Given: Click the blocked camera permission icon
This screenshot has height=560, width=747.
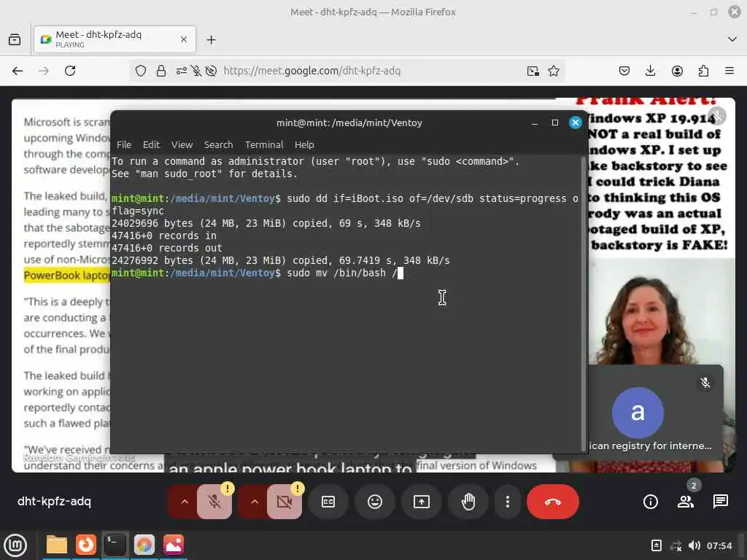Looking at the screenshot, I should click(211, 71).
